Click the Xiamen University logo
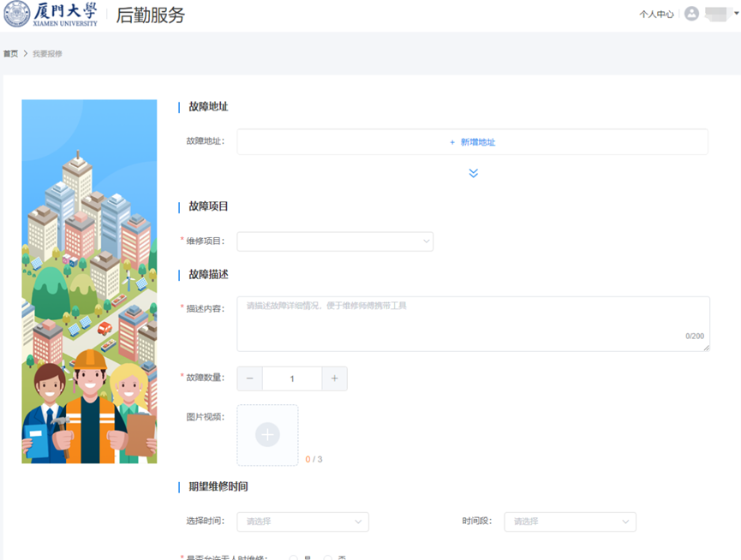The width and height of the screenshot is (741, 560). coord(51,15)
